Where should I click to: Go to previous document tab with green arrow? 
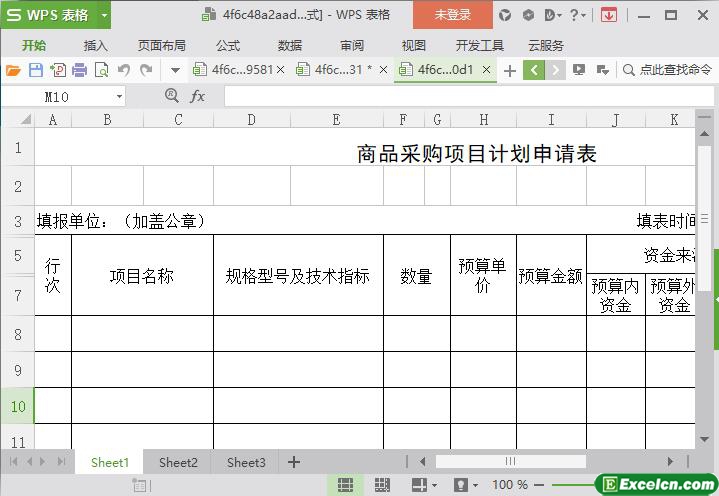coord(534,70)
